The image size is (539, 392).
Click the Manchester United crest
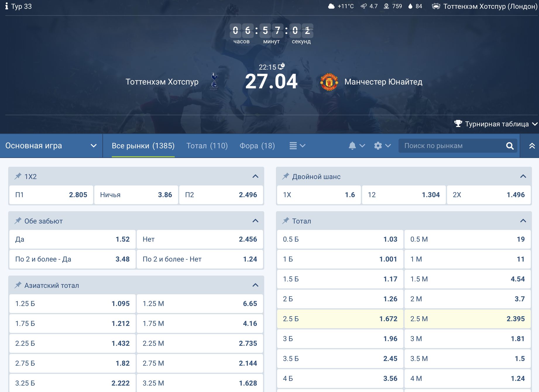pos(329,82)
